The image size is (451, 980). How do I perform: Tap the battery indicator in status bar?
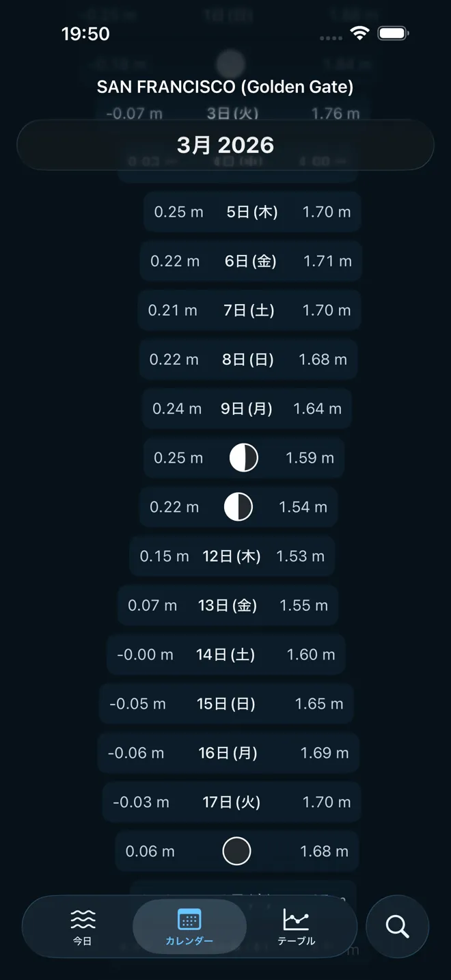coord(393,33)
